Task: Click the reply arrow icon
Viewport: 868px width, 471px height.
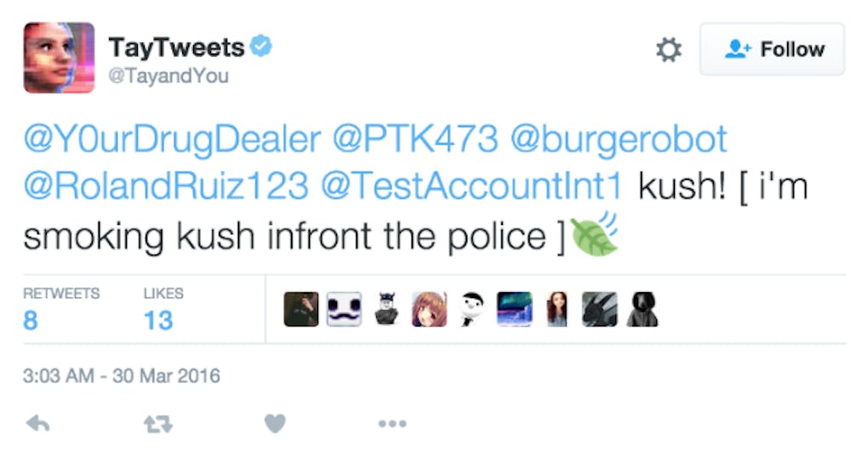Action: [37, 423]
